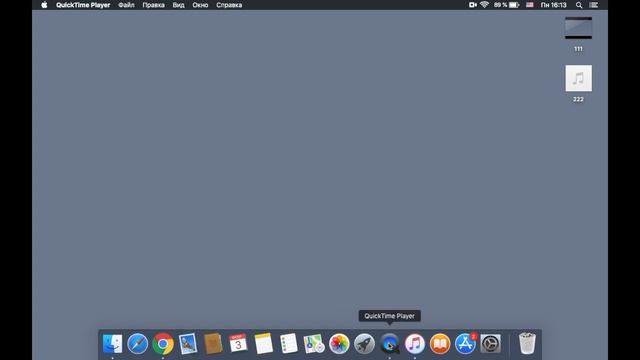The height and width of the screenshot is (360, 640).
Task: Click QuickTime Player icon in Dock
Action: 389,344
